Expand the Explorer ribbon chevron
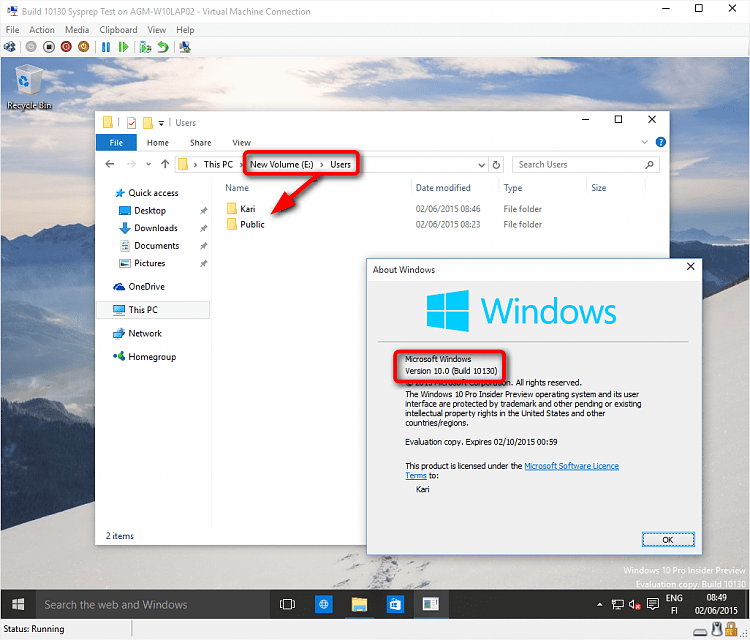This screenshot has width=750, height=640. [x=644, y=142]
